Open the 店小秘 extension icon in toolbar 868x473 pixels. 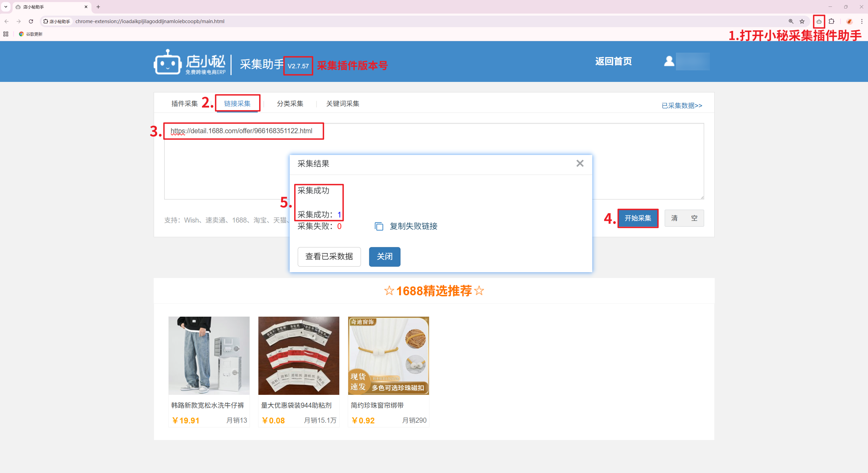(819, 21)
